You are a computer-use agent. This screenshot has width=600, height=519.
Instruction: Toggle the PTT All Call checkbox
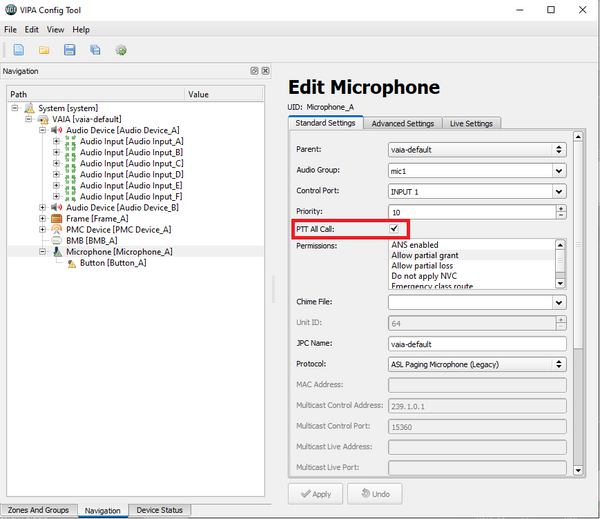click(395, 229)
